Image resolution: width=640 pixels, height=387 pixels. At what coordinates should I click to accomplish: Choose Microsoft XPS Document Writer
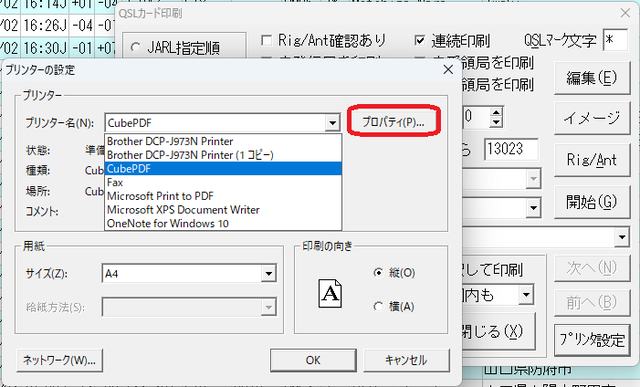coord(223,210)
